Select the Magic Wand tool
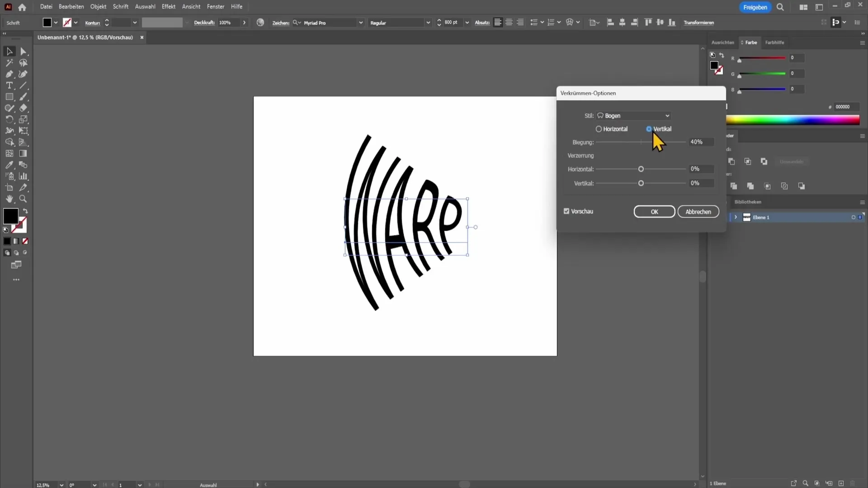This screenshot has height=488, width=868. point(9,63)
